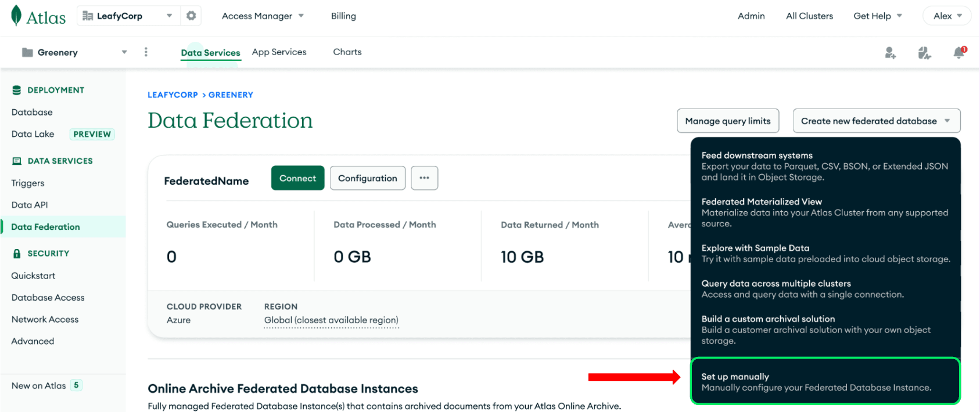980x412 pixels.
Task: Open the Access Manager dropdown
Action: (x=263, y=16)
